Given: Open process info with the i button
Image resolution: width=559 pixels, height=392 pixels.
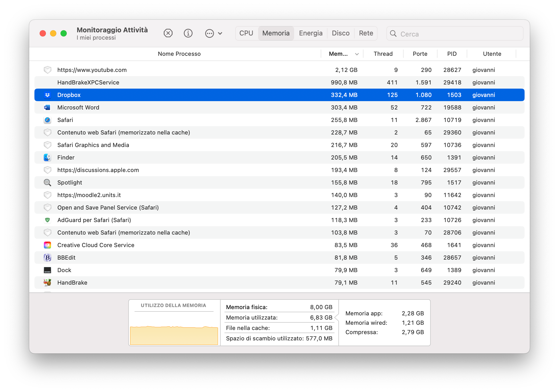Looking at the screenshot, I should 188,33.
